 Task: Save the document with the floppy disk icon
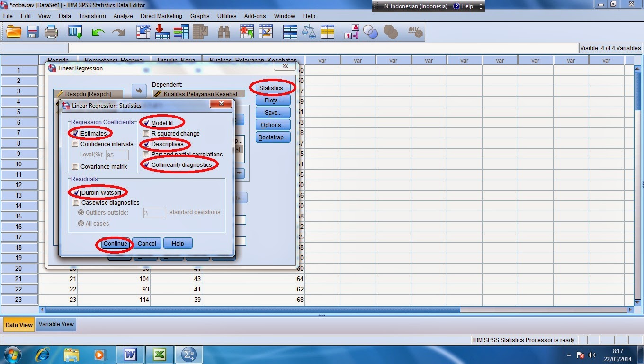coord(33,32)
